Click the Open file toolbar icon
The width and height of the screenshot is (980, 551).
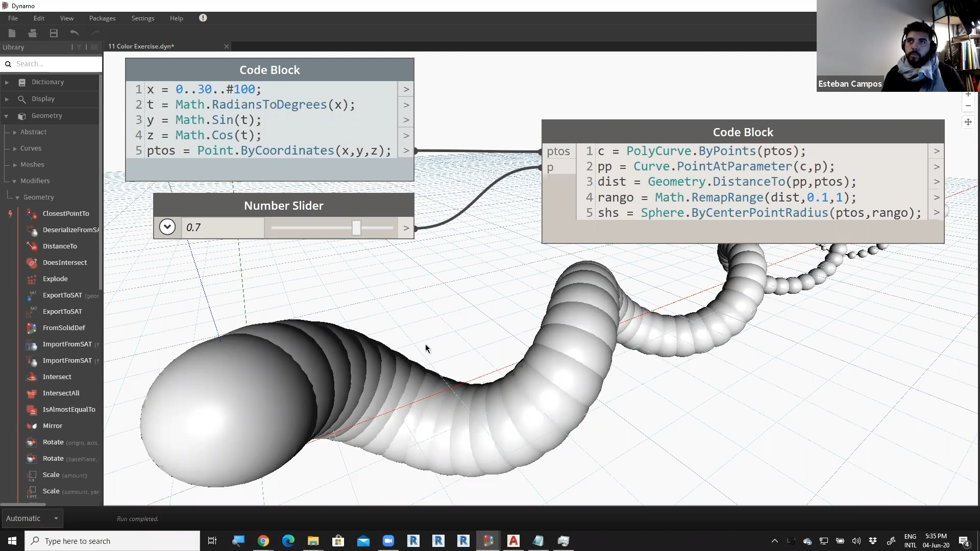click(33, 33)
